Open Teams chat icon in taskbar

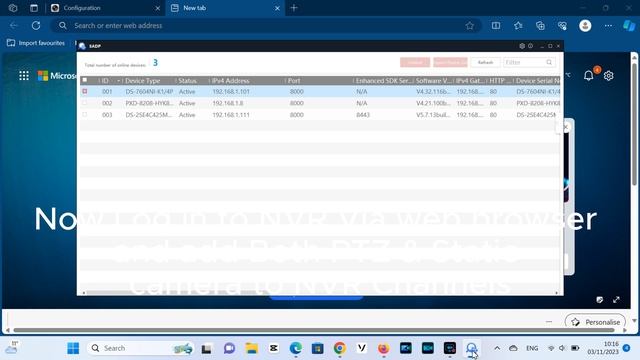pos(229,348)
